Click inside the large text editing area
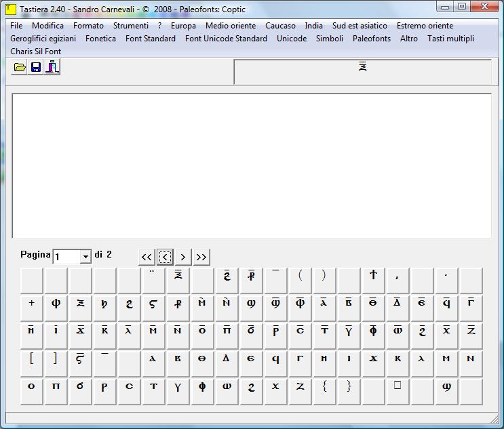The width and height of the screenshot is (504, 429). [x=252, y=166]
